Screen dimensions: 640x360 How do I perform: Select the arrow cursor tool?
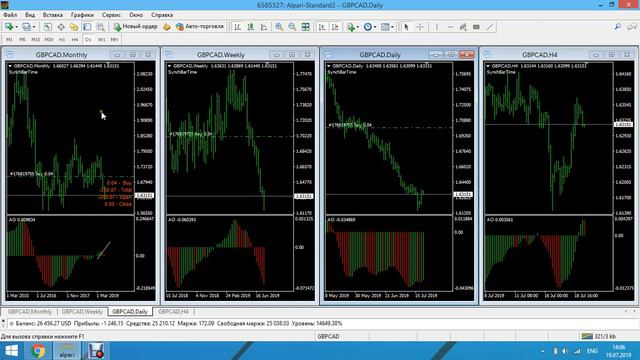tap(406, 27)
